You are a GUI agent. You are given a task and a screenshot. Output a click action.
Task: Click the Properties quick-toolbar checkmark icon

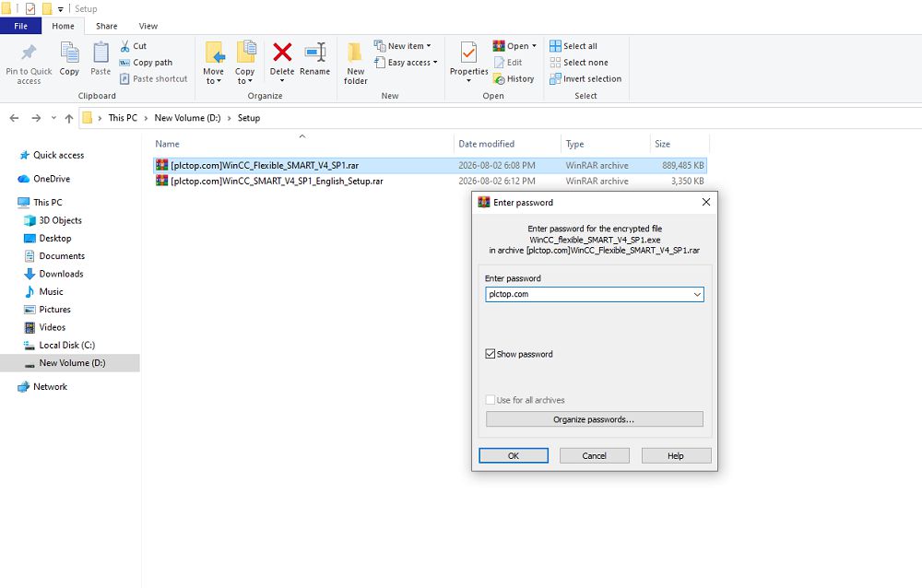pos(30,9)
